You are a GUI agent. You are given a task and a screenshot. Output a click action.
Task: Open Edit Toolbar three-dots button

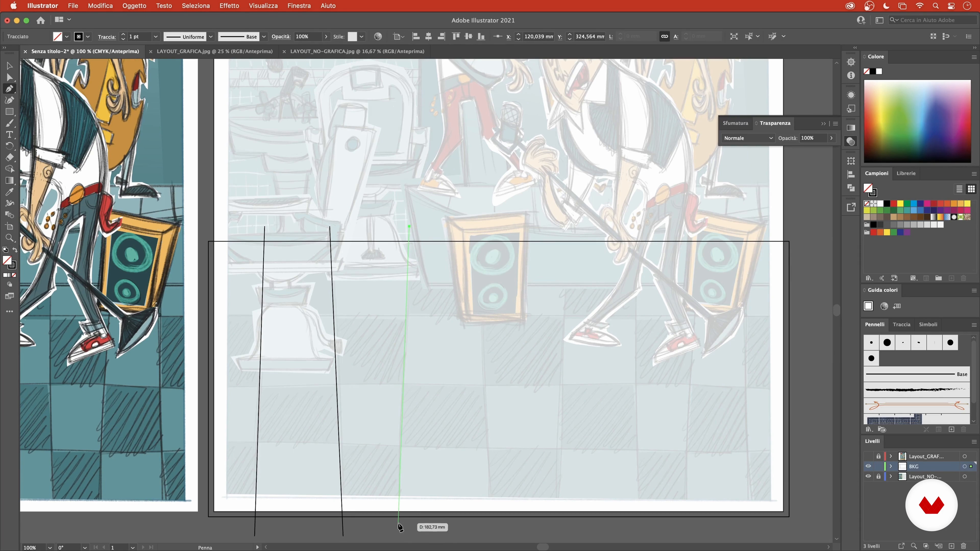click(9, 311)
